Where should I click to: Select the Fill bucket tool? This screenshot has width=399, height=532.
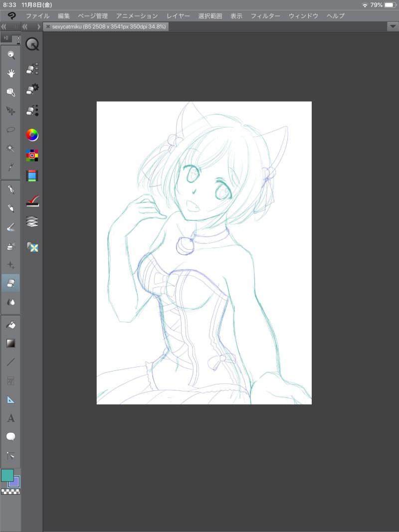point(11,325)
